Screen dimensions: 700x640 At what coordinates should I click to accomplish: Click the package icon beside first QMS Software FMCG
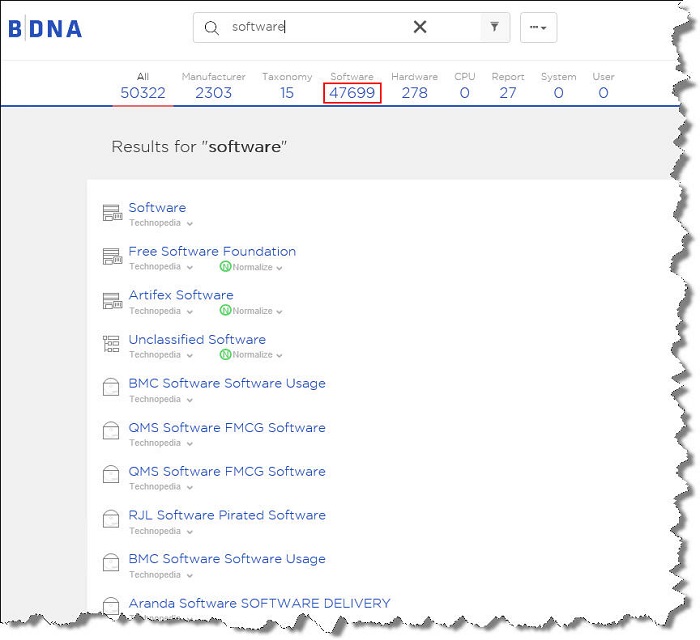[x=111, y=431]
